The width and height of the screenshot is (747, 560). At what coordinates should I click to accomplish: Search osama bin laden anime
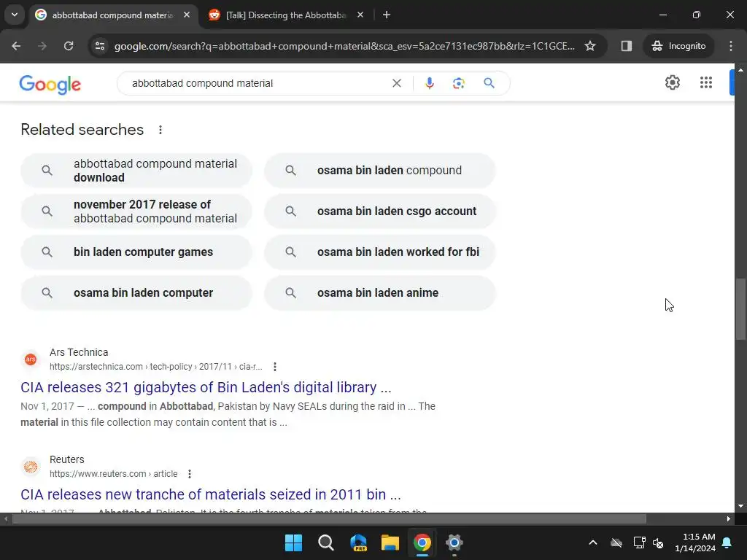point(379,293)
